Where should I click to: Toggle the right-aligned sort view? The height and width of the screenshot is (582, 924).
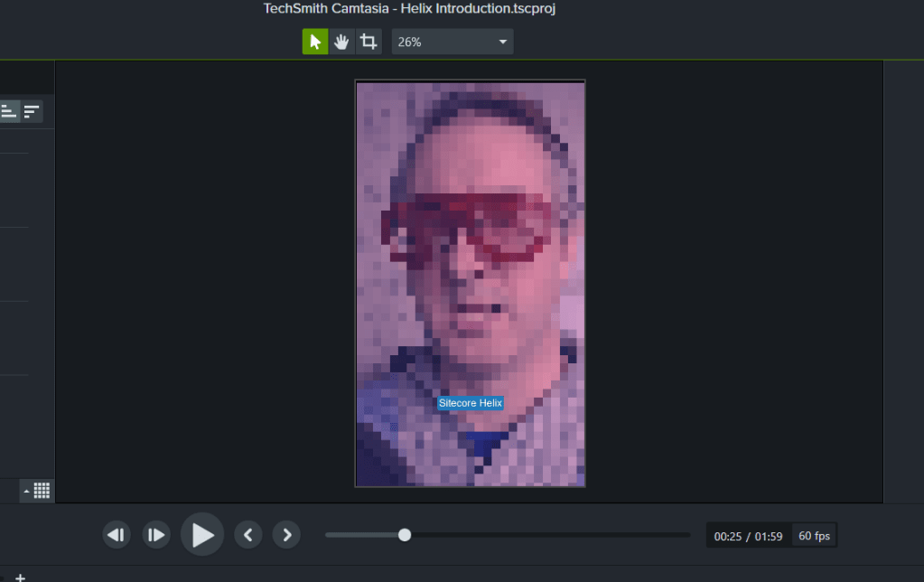[x=32, y=110]
